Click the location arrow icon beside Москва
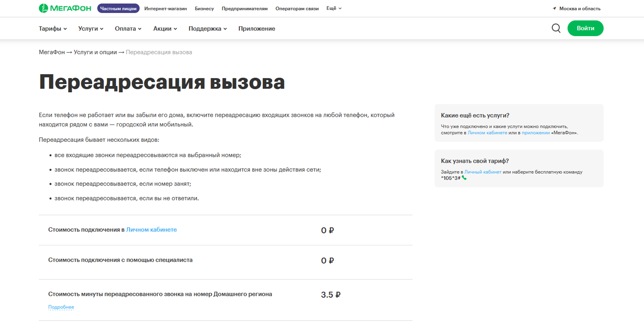Viewport: 644px width, 331px height. pyautogui.click(x=554, y=9)
